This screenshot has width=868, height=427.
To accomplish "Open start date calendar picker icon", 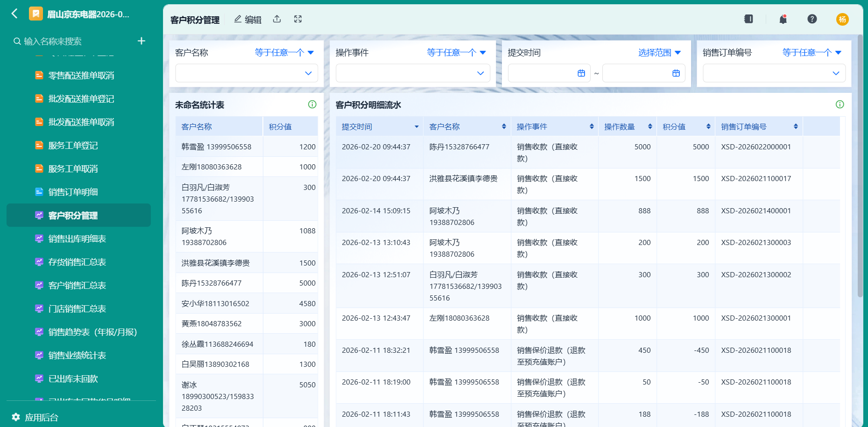I will click(x=581, y=73).
